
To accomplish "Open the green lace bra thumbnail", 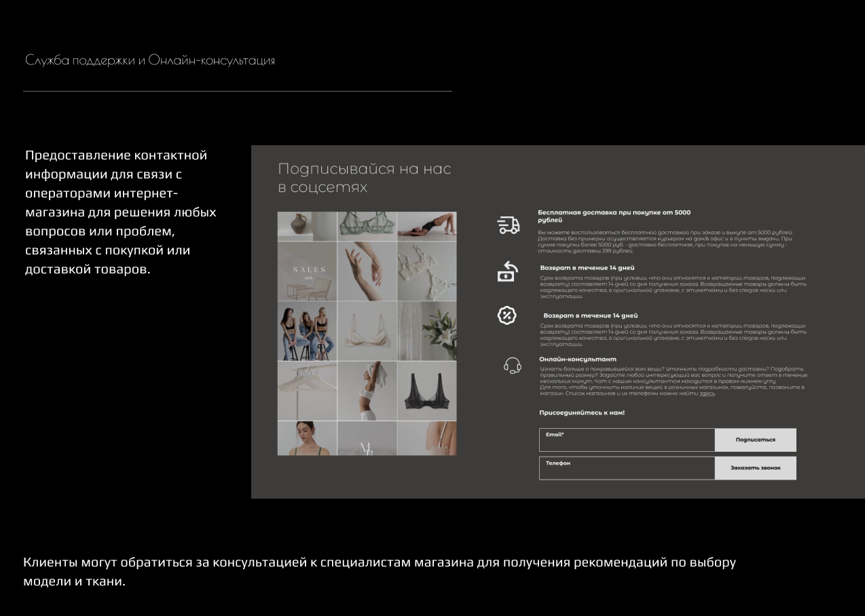I will click(367, 227).
